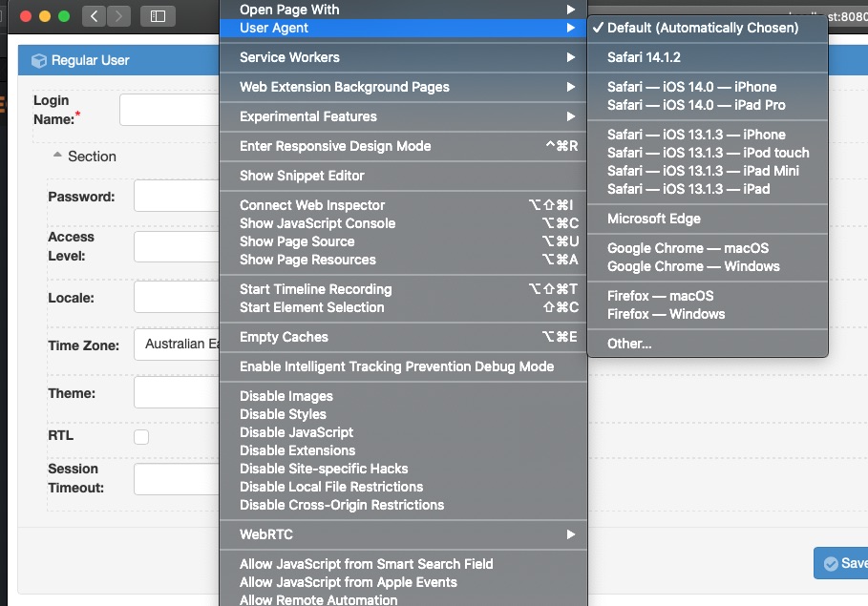The height and width of the screenshot is (606, 868).
Task: Select Safari iOS 13.1.3 iPhone agent
Action: pos(708,135)
